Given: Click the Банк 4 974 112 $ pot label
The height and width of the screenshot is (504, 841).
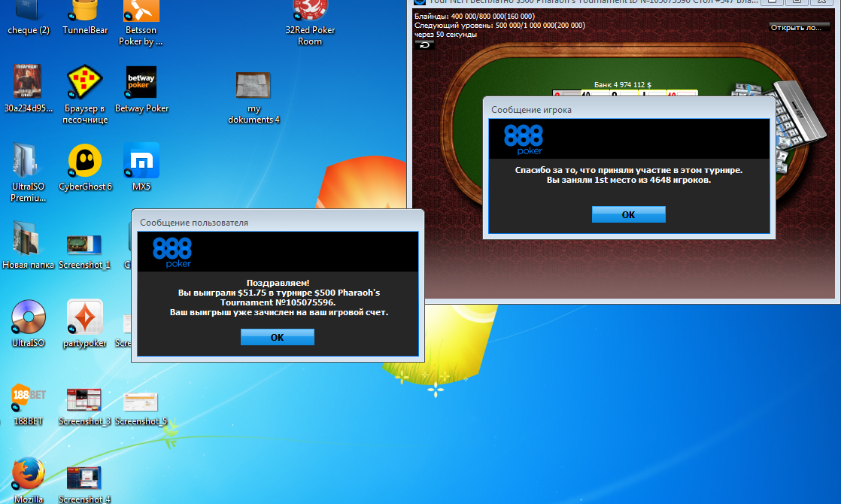Looking at the screenshot, I should tap(623, 85).
